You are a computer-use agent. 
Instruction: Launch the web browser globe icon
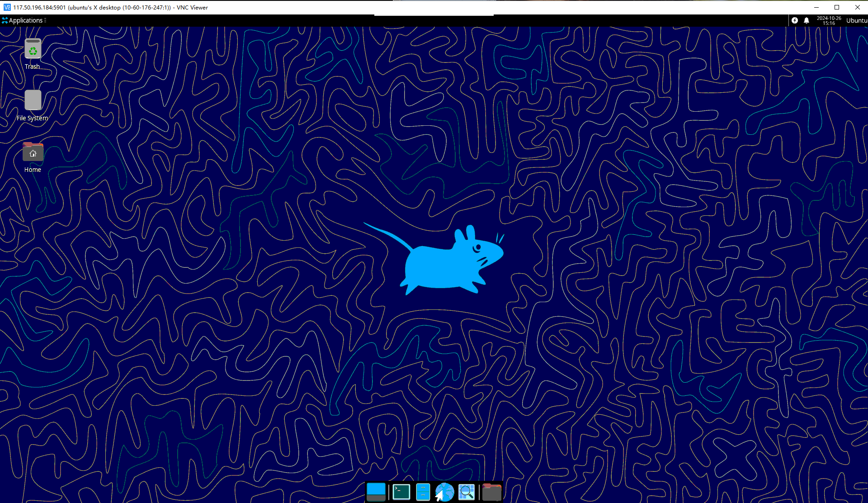click(444, 492)
